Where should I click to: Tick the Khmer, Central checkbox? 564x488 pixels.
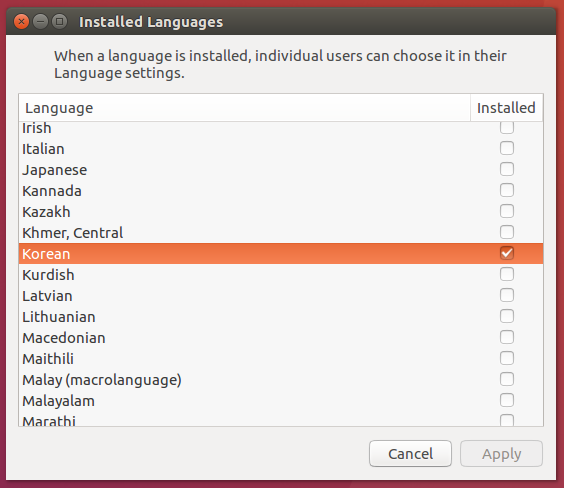(506, 232)
